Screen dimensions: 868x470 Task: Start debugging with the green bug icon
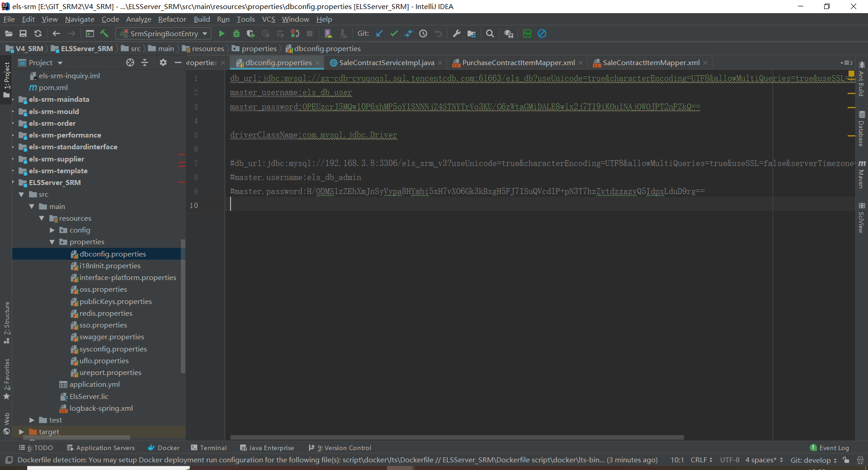[236, 33]
